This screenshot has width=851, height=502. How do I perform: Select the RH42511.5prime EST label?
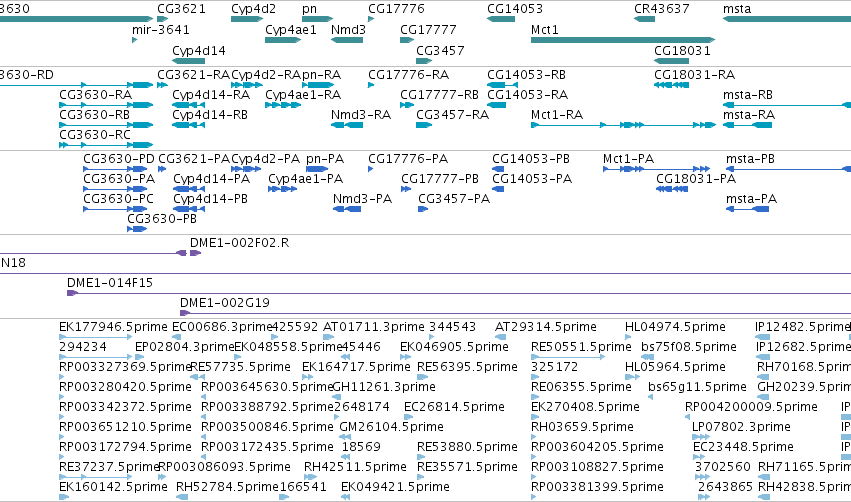pyautogui.click(x=355, y=467)
